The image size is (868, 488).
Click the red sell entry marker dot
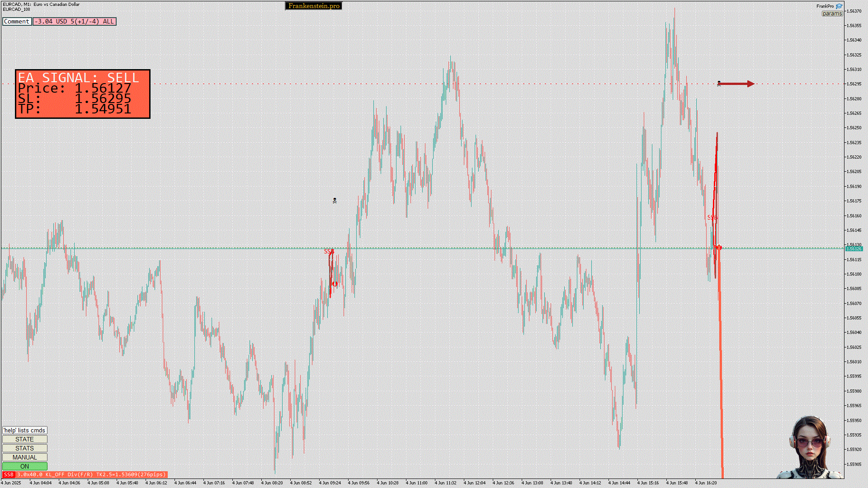pyautogui.click(x=719, y=248)
